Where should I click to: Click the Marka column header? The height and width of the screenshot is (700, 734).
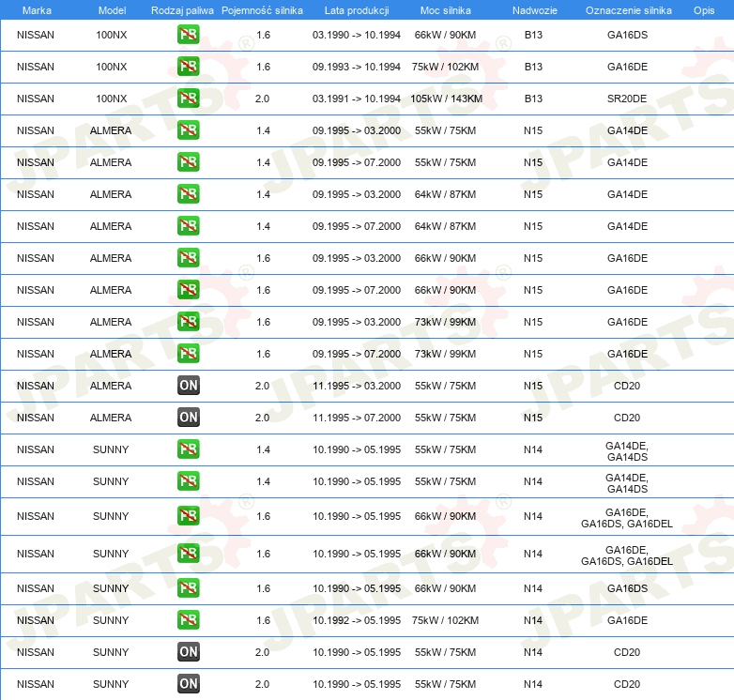(37, 10)
